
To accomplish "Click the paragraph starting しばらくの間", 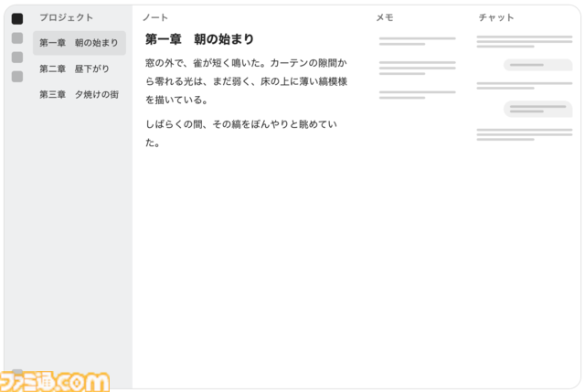I will click(x=241, y=133).
